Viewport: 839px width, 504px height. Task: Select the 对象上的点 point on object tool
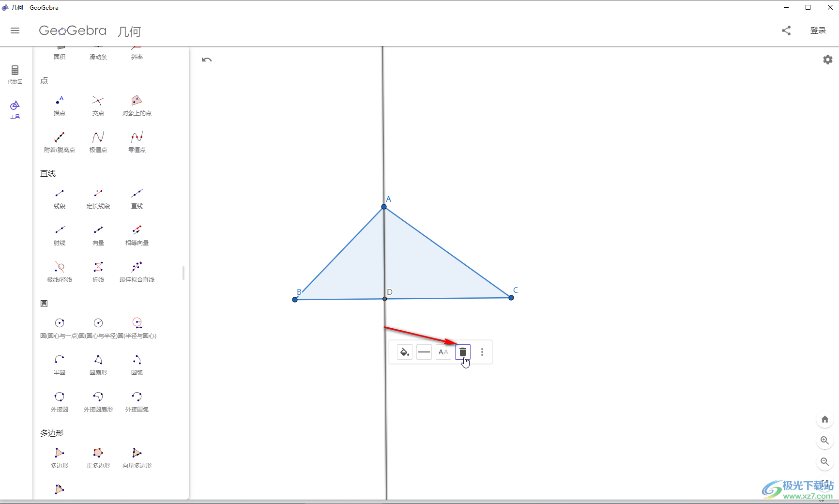coord(137,105)
